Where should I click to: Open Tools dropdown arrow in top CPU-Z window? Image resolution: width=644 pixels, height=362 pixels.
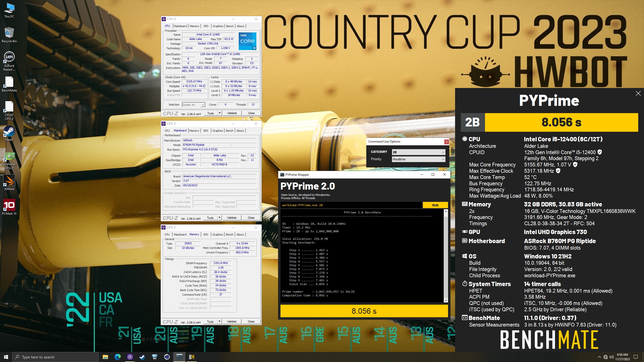pos(220,113)
